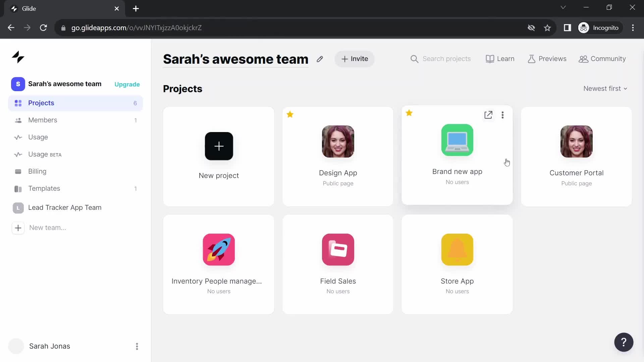Select Projects from the left sidebar
Viewport: 644px width, 362px height.
41,103
